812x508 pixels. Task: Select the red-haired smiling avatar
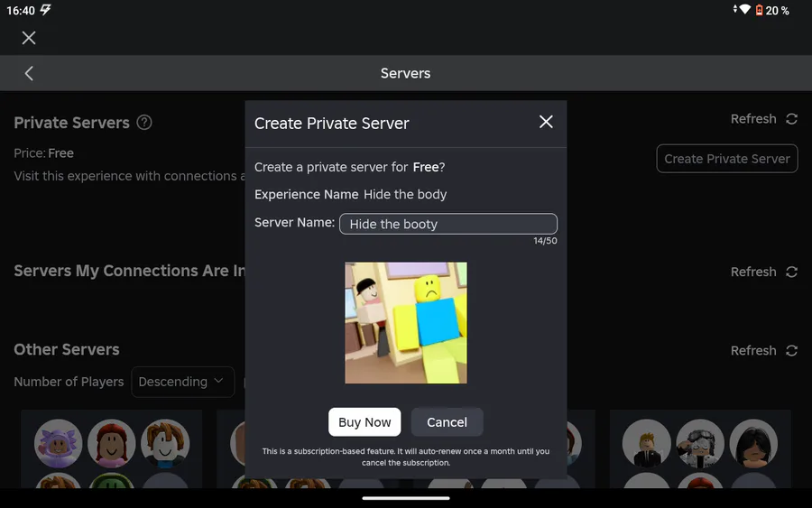[111, 444]
